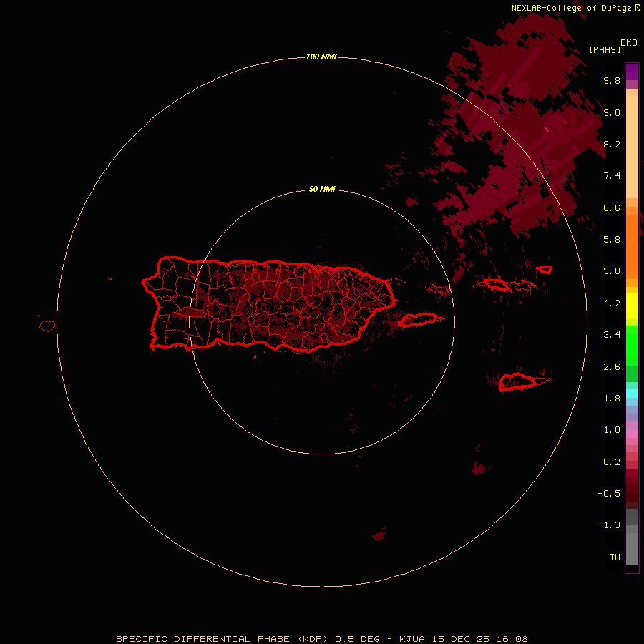The height and width of the screenshot is (644, 644).
Task: Pick the light peach segment of the color bar
Action: (632, 147)
